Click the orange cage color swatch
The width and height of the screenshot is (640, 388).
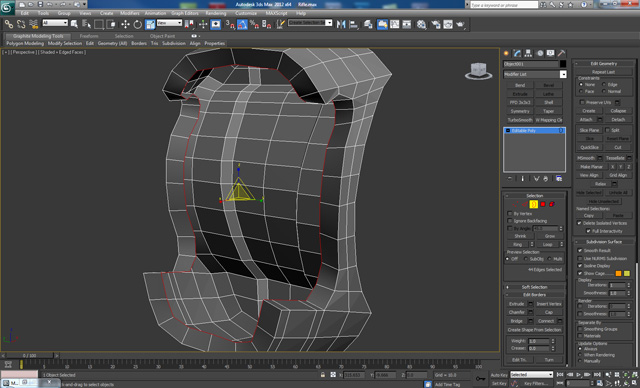[618, 273]
